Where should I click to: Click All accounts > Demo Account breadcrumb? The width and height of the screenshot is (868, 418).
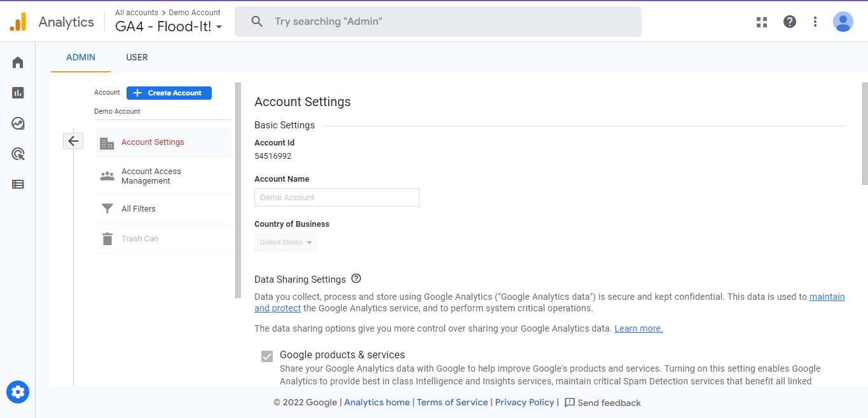point(168,12)
